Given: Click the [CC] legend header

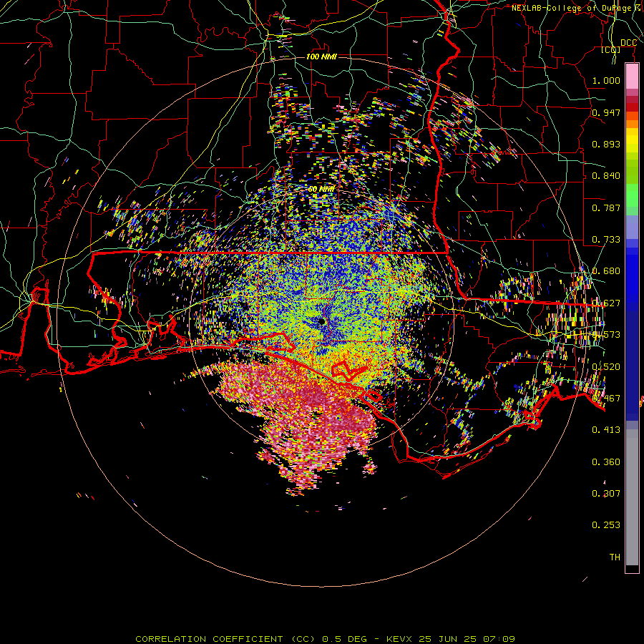Looking at the screenshot, I should (611, 49).
